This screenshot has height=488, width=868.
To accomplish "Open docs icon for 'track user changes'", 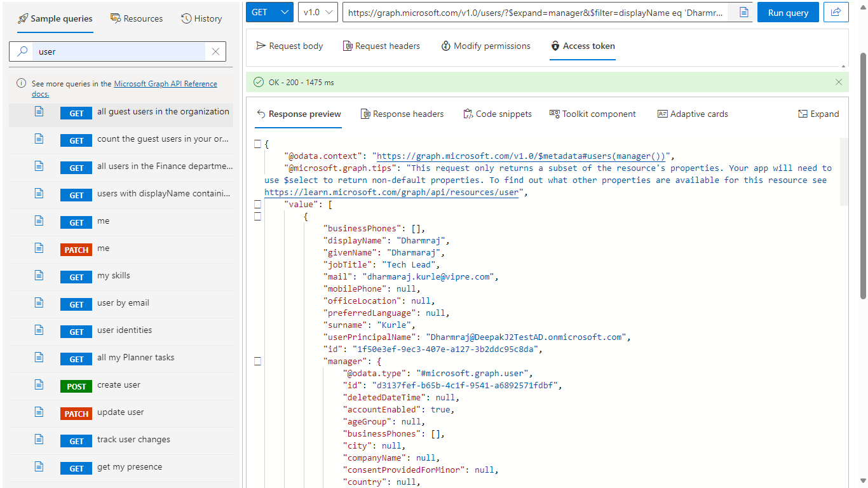I will coord(39,439).
